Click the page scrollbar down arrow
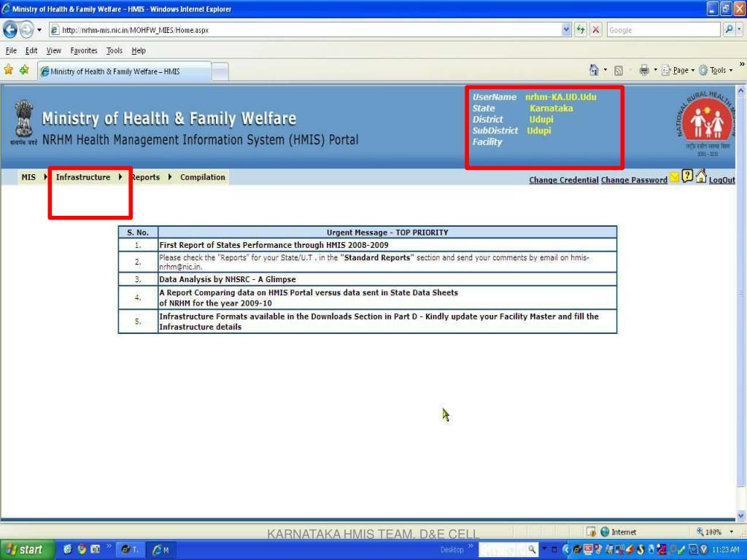The width and height of the screenshot is (747, 560). click(741, 516)
